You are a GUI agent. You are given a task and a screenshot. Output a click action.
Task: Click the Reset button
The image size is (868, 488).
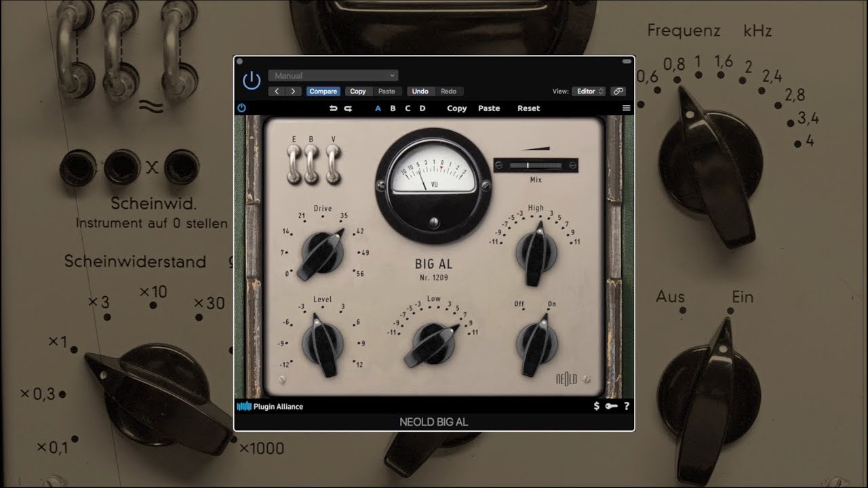pos(529,108)
